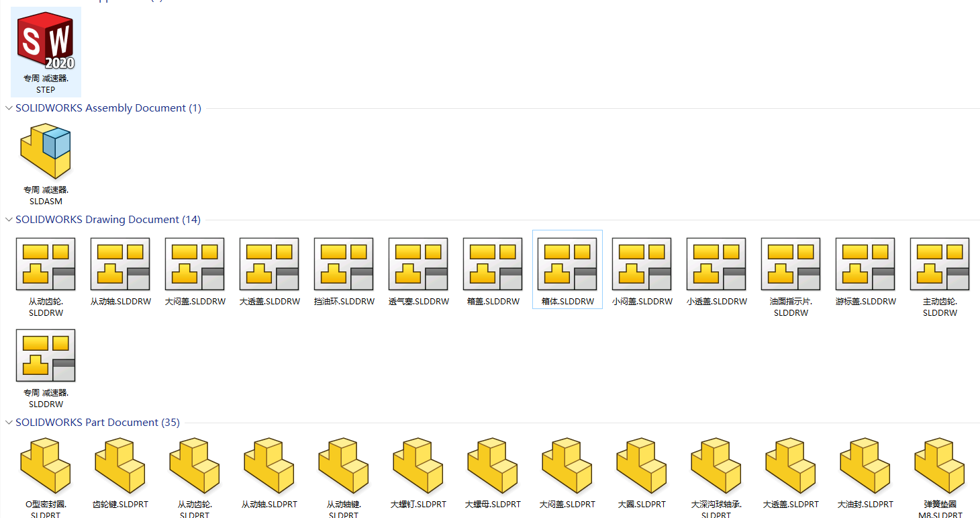Select the 专周 减速器.SLDDRW drawing file
This screenshot has width=980, height=518.
click(x=46, y=368)
